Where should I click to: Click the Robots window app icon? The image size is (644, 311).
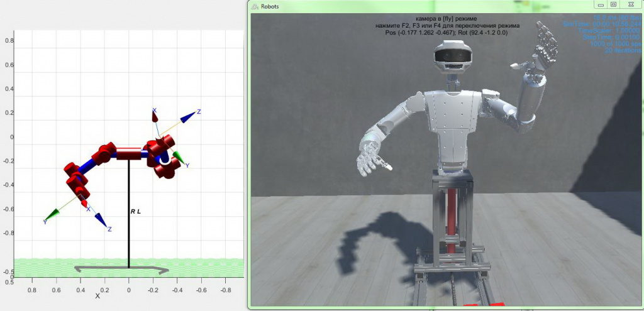click(x=255, y=6)
